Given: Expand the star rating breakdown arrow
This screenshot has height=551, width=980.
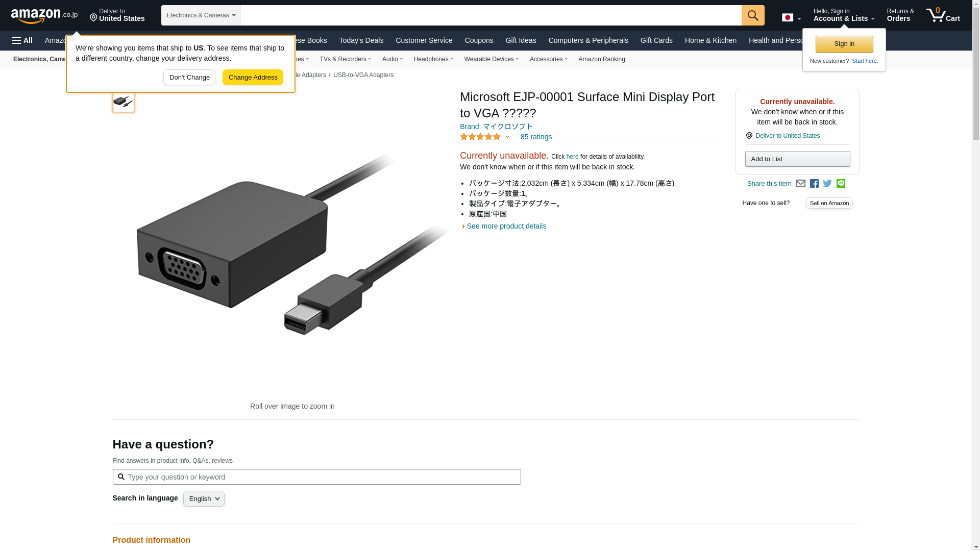Looking at the screenshot, I should [507, 137].
